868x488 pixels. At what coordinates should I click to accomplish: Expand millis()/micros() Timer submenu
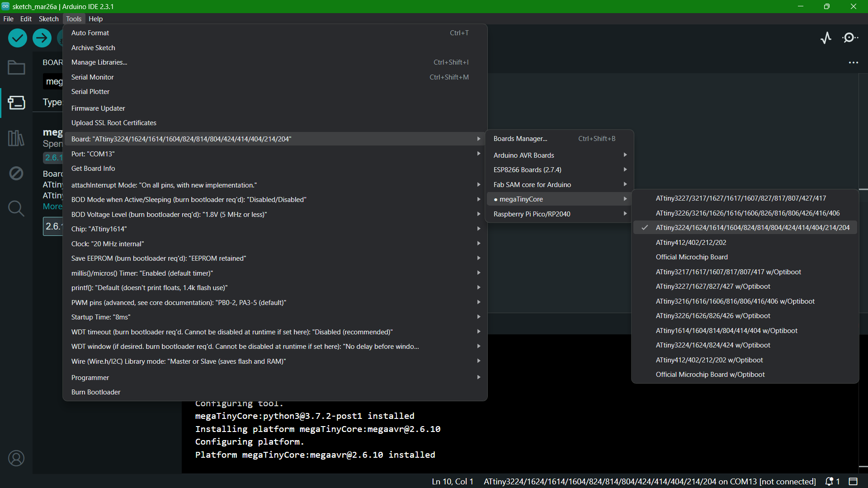point(275,273)
